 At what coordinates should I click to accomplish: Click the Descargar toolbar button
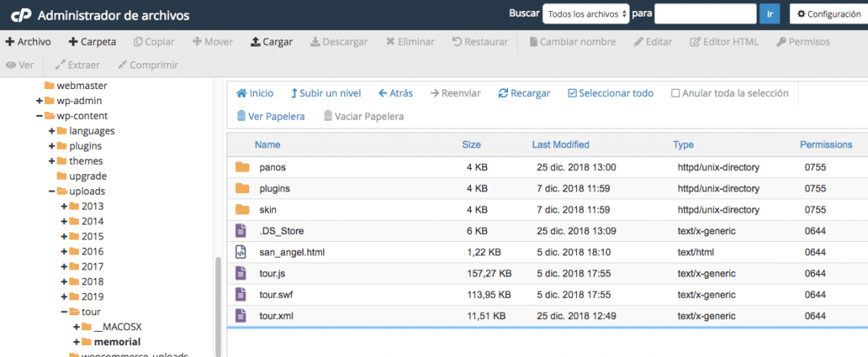click(x=339, y=42)
